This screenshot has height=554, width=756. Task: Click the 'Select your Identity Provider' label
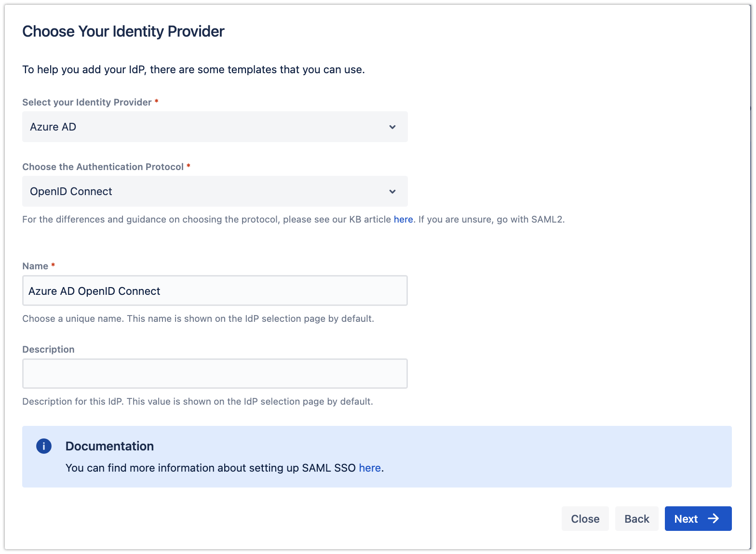click(87, 102)
